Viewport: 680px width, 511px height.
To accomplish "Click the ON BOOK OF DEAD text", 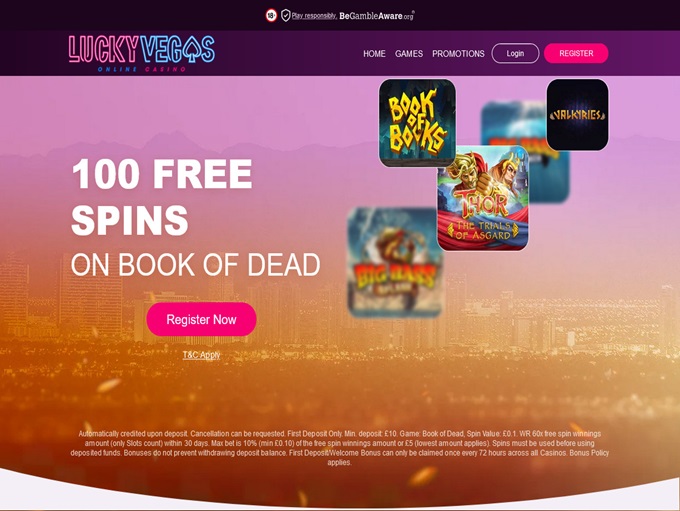I will click(x=196, y=265).
